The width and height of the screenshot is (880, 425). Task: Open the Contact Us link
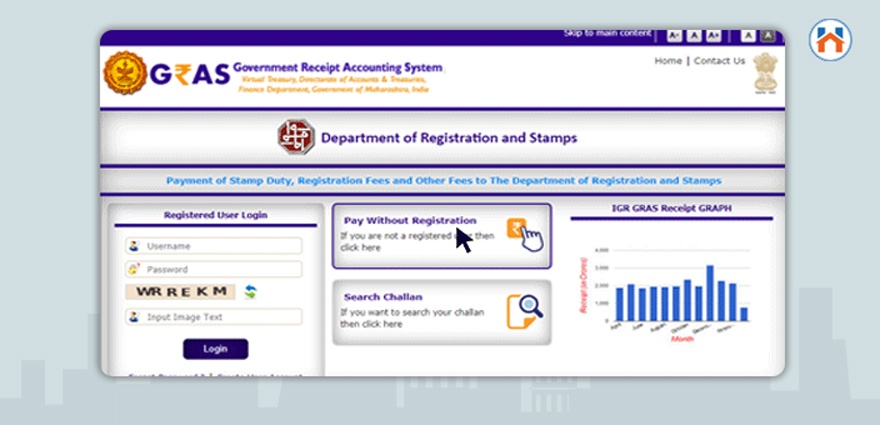click(719, 61)
